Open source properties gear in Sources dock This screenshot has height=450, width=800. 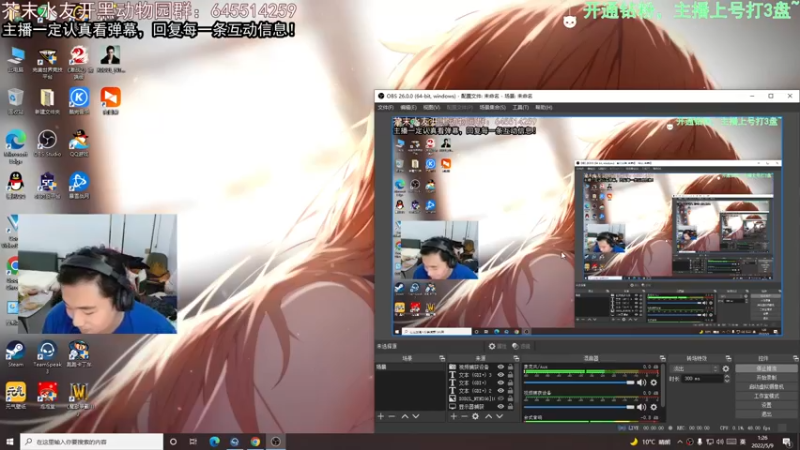click(x=476, y=416)
